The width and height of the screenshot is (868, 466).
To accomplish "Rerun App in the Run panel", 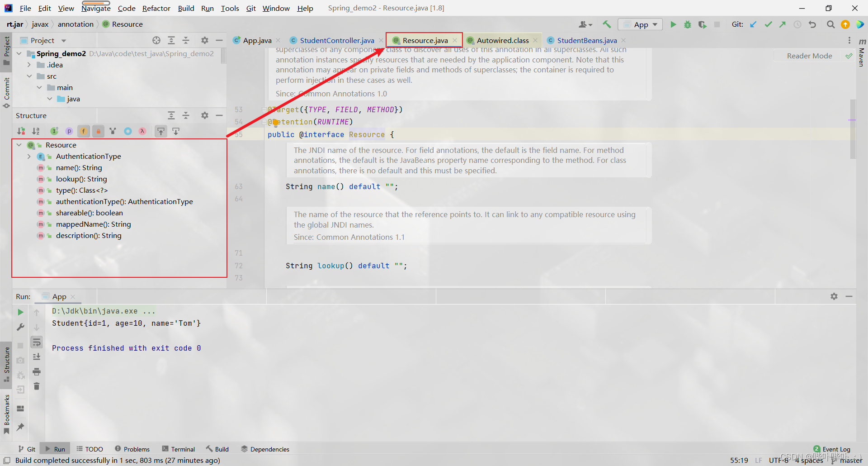I will tap(20, 312).
